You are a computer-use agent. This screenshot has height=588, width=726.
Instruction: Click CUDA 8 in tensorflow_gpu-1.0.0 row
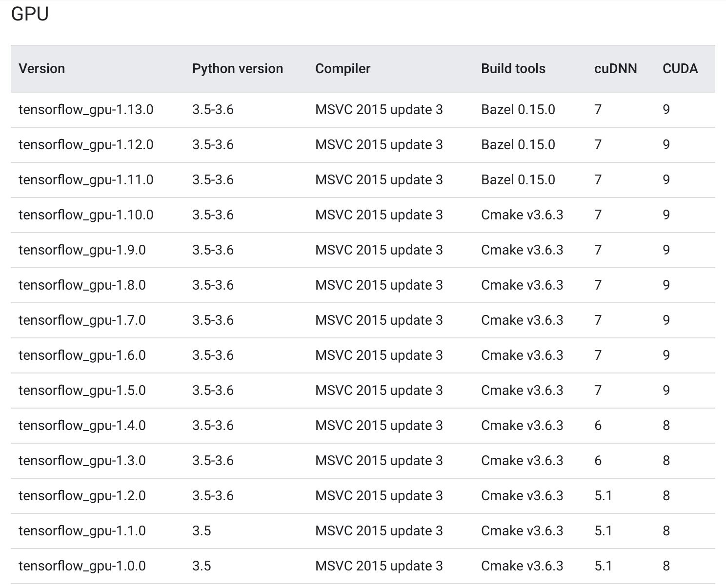pyautogui.click(x=666, y=566)
